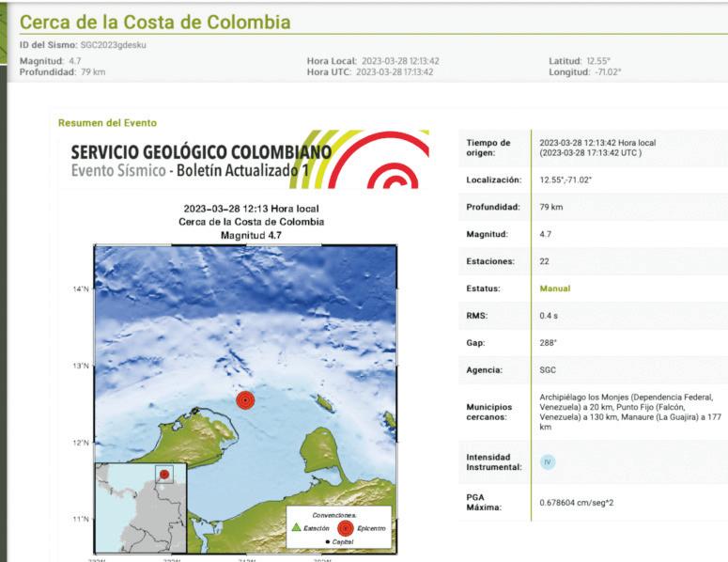
Task: Click the table Magnitud value 4.7
Action: 546,234
